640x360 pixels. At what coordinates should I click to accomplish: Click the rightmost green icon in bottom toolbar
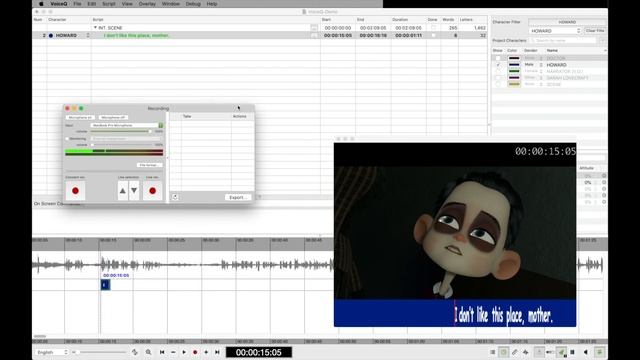[600, 352]
